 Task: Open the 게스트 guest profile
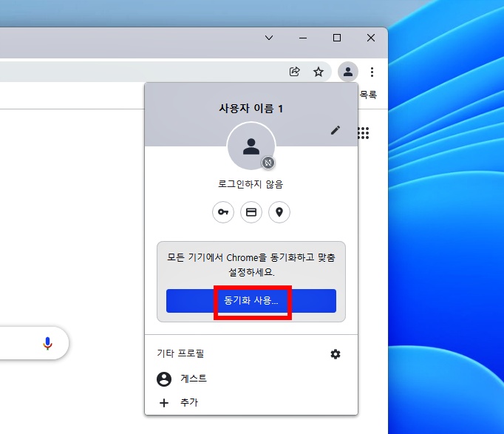(x=251, y=379)
